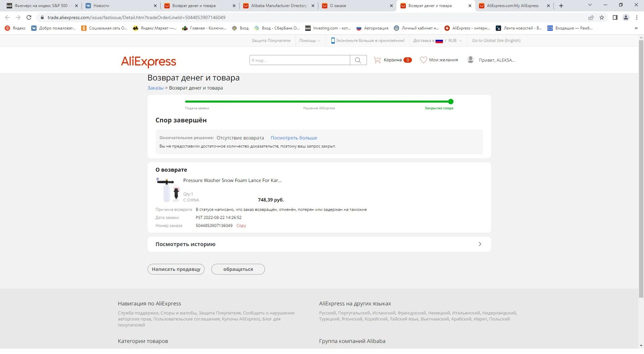Open the Chrome three-dot menu
The width and height of the screenshot is (644, 354).
click(637, 17)
